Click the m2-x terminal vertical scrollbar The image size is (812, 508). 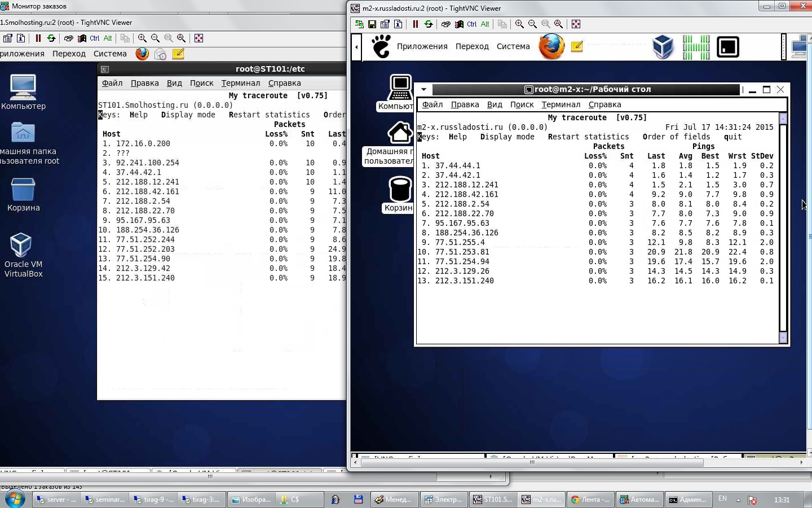783,227
